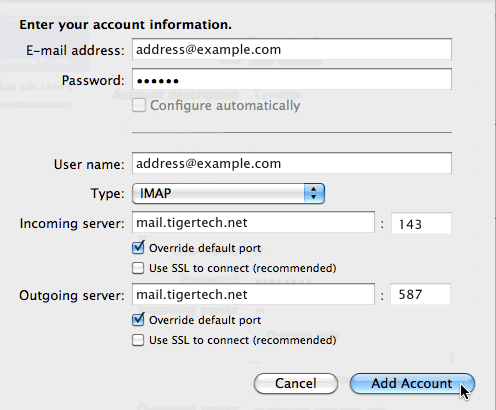The width and height of the screenshot is (496, 410).
Task: Click the outgoing port field showing 587
Action: click(420, 294)
